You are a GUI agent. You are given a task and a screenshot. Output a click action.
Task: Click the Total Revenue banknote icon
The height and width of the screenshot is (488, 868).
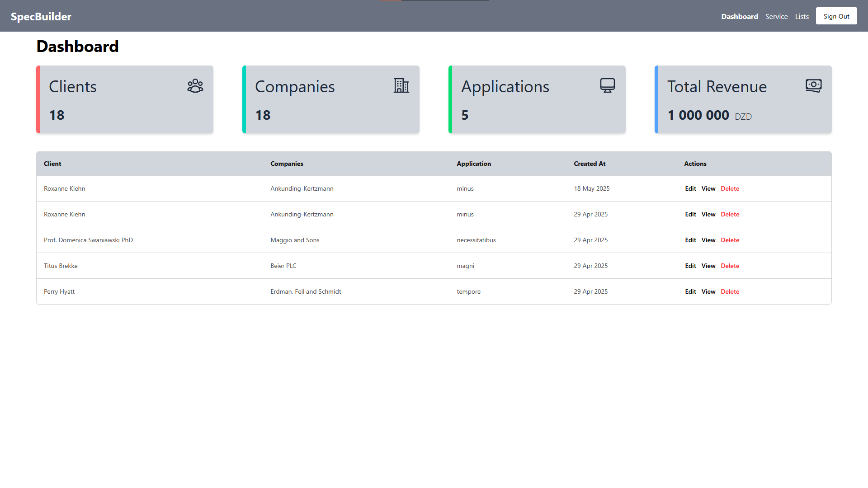813,85
